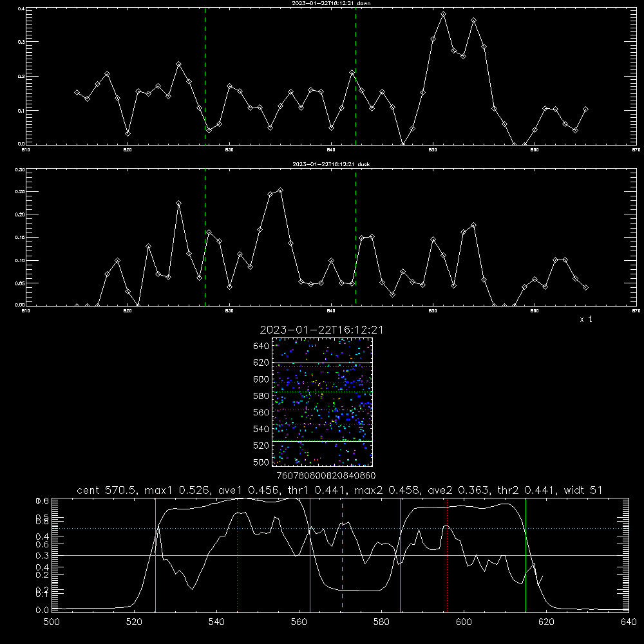Click the red dotted line near 545 in bottom plot

(237, 555)
